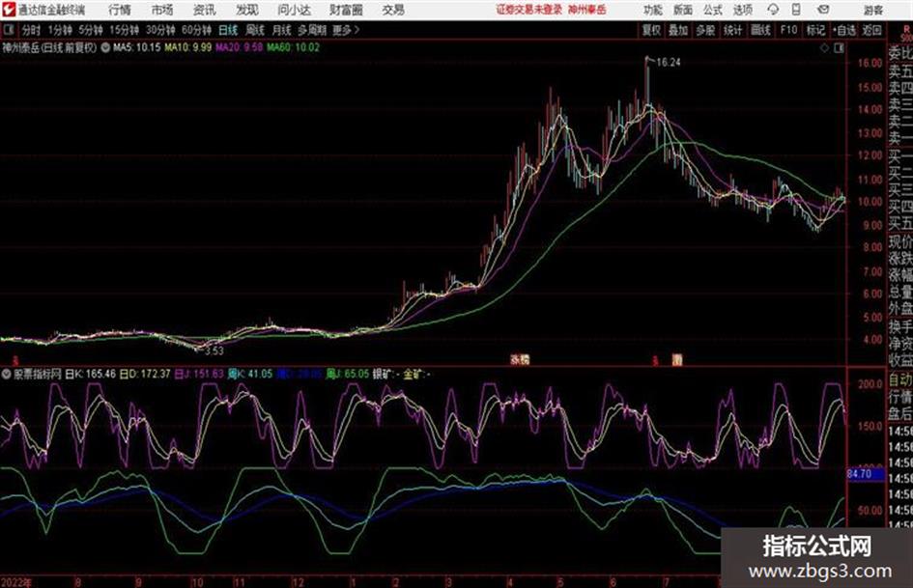Switch to 多周期 view tab

312,30
